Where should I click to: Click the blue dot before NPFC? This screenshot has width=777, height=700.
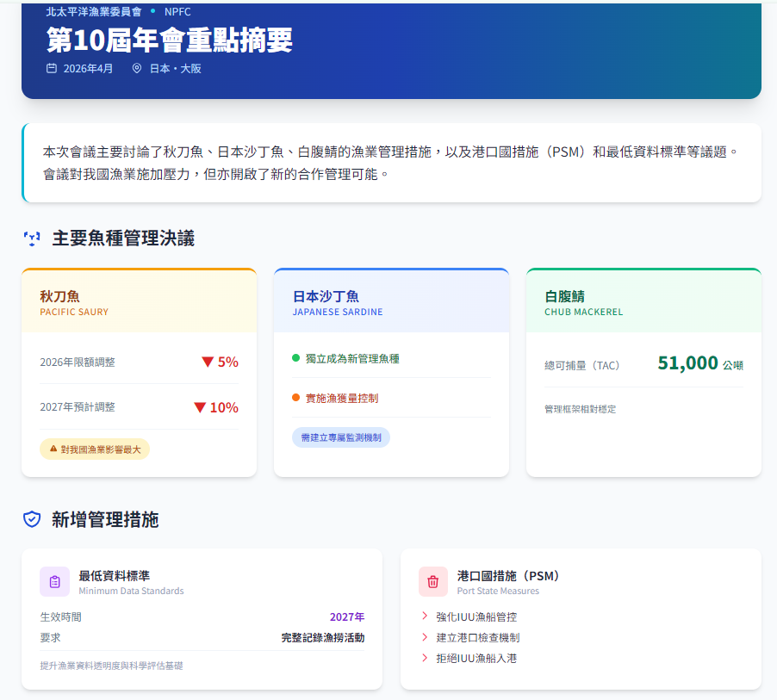(x=152, y=11)
